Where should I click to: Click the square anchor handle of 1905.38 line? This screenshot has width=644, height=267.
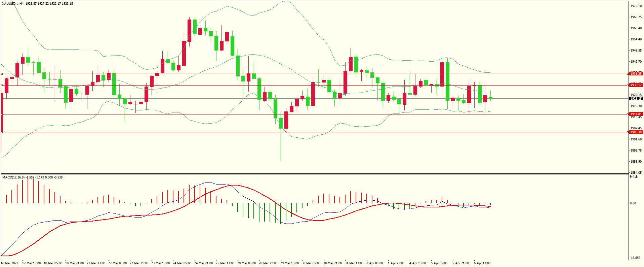click(2, 132)
